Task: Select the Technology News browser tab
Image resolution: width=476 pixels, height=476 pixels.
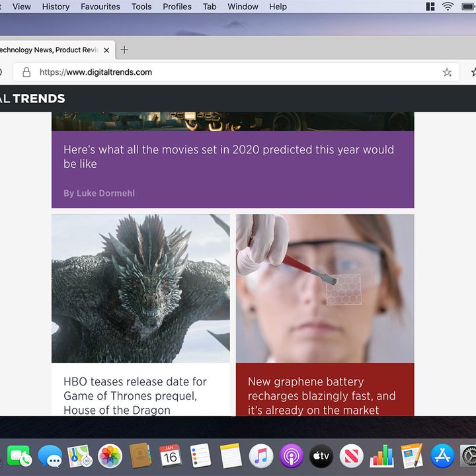Action: coord(56,50)
